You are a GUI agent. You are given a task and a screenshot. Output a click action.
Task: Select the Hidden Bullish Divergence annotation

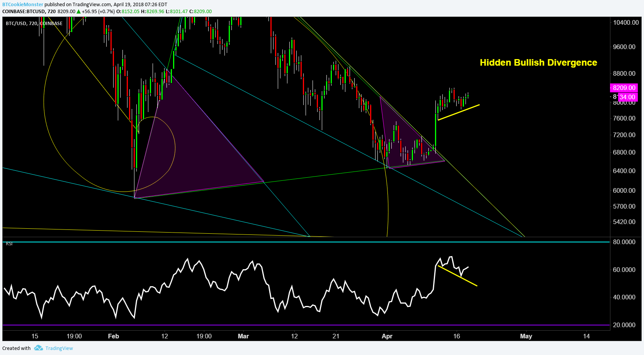click(538, 63)
